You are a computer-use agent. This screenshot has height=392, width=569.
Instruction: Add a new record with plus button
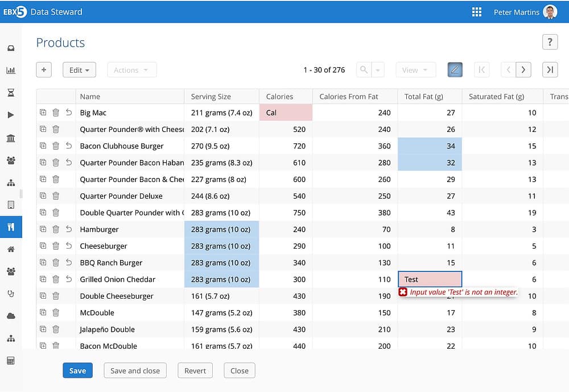tap(44, 69)
